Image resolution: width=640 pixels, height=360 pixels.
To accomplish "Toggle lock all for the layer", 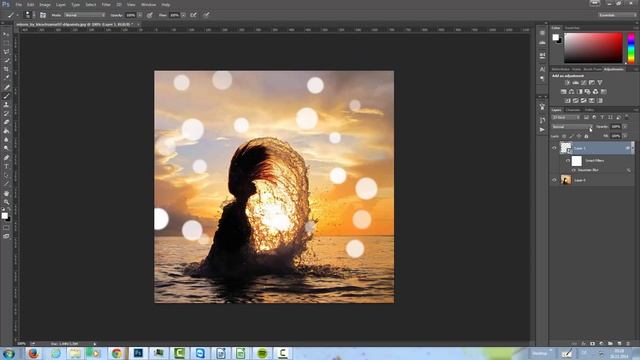I will pos(586,136).
